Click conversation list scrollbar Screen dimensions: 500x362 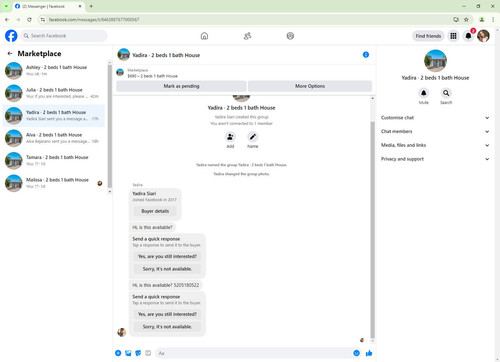(x=110, y=127)
